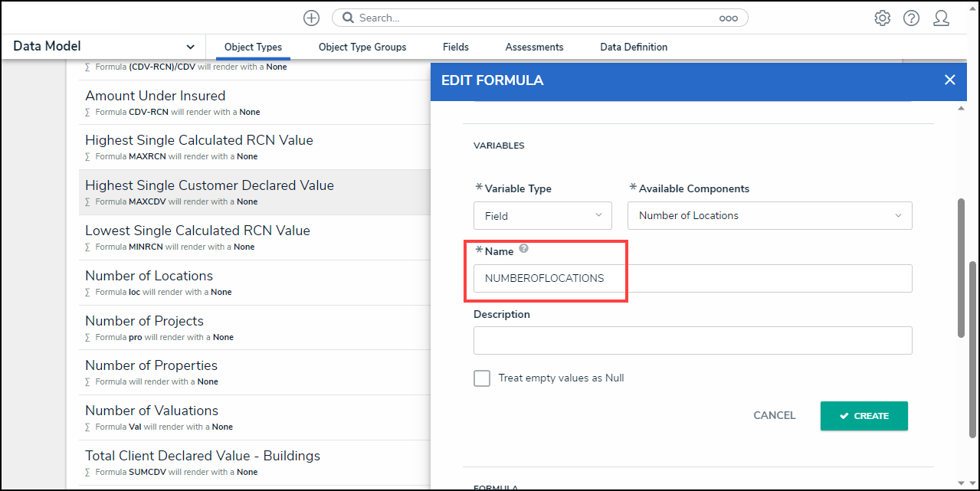Click the Edit Formula panel scrollbar
The height and width of the screenshot is (491, 980).
[962, 268]
